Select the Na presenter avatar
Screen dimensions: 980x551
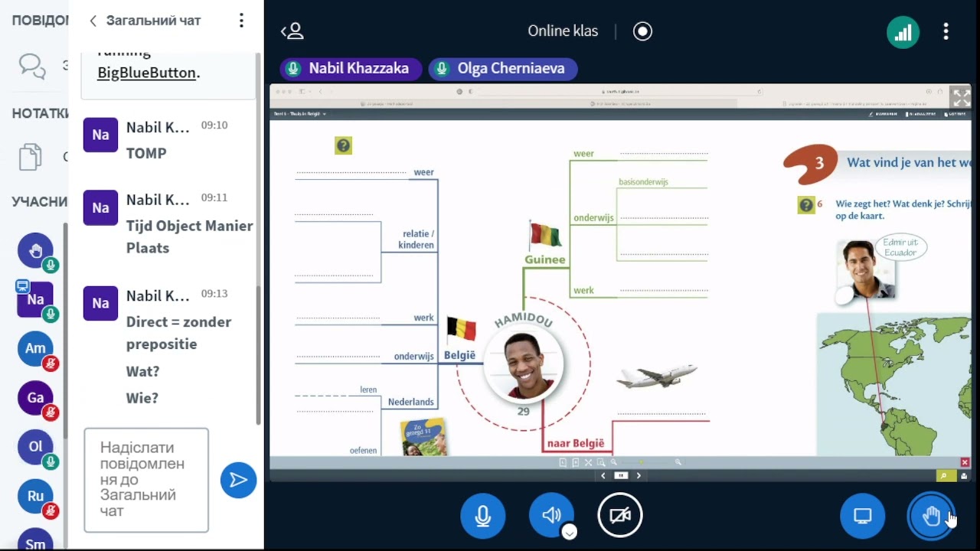coord(35,299)
